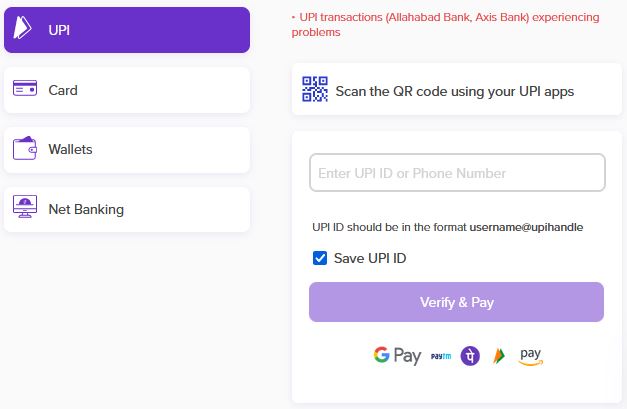Click the UPI logo icon in sidebar
627x409 pixels.
22,27
